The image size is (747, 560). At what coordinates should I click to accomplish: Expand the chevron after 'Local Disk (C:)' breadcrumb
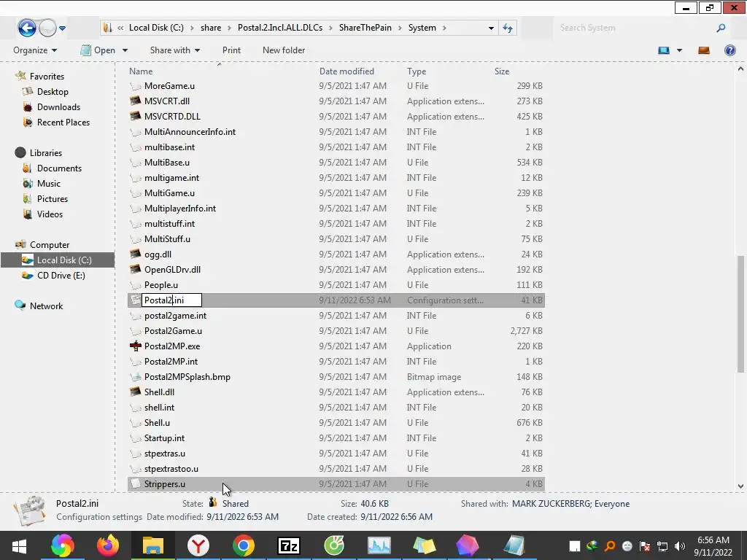point(192,28)
